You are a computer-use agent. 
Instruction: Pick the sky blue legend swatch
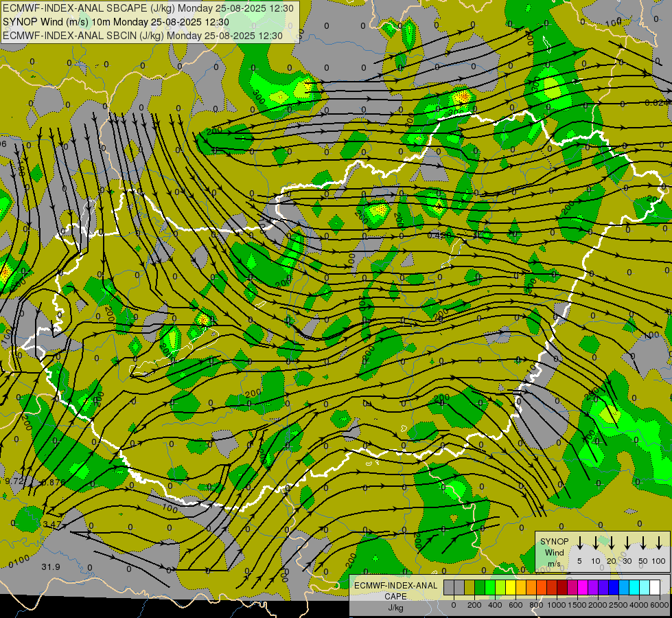click(x=625, y=587)
